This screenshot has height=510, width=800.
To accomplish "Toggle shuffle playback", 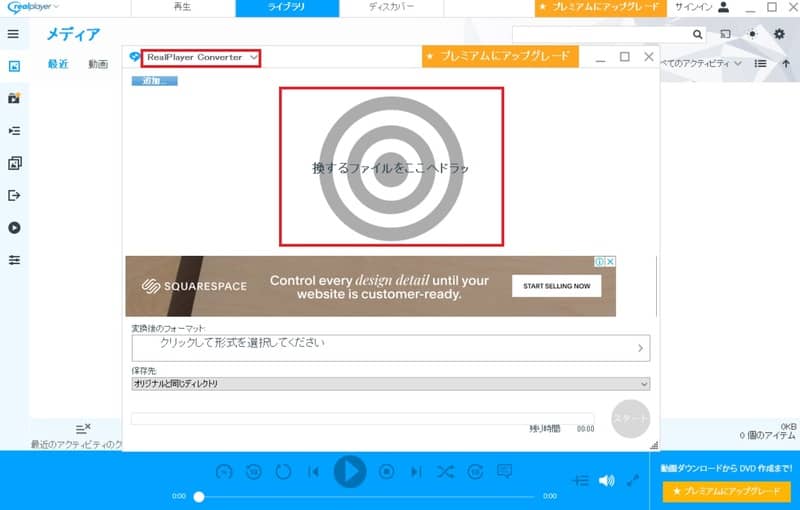I will pyautogui.click(x=445, y=472).
